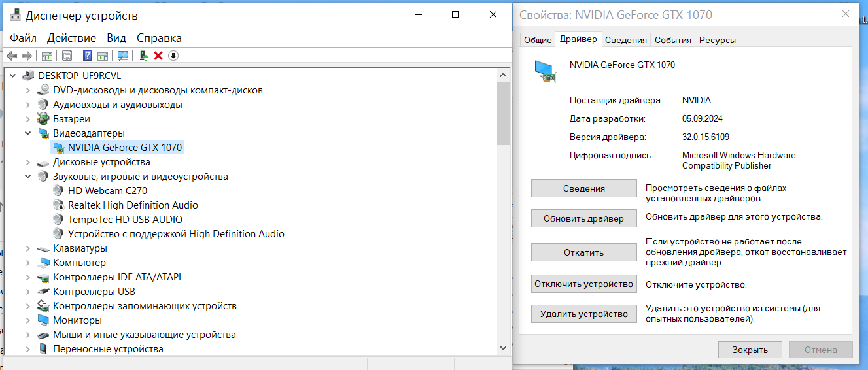
Task: Expand the Контроллеры USB category
Action: 27,292
